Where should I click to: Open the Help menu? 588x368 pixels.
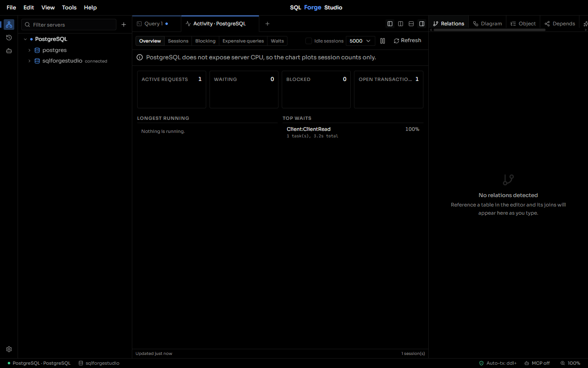90,7
